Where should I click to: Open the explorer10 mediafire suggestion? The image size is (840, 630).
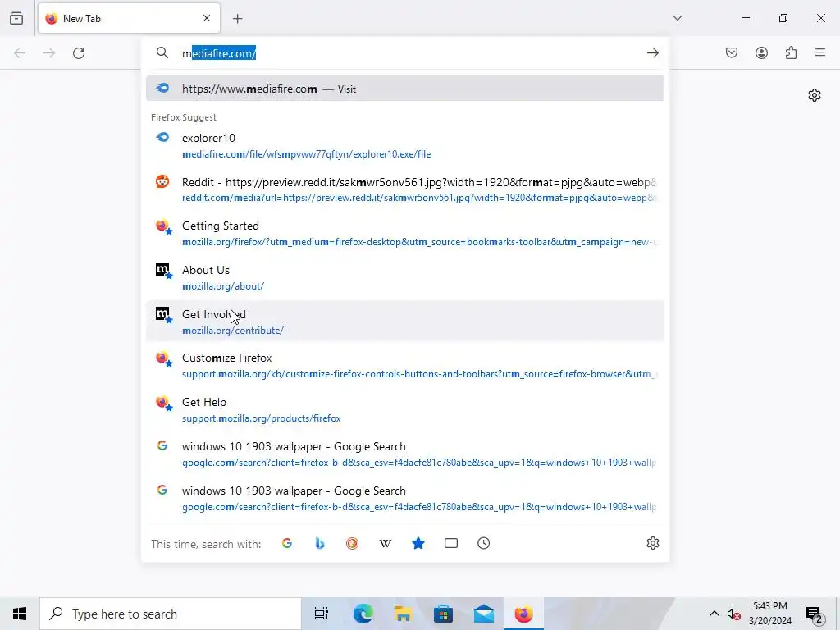(x=405, y=146)
